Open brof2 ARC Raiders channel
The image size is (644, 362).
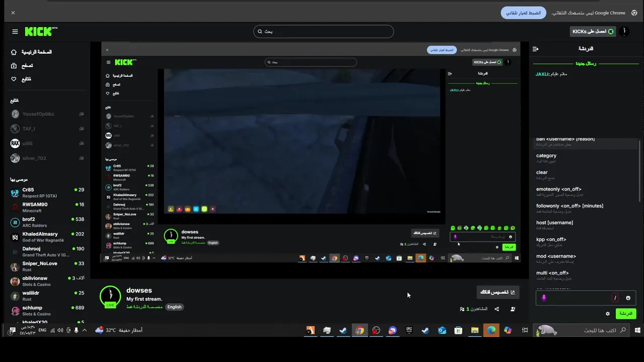tap(47, 222)
